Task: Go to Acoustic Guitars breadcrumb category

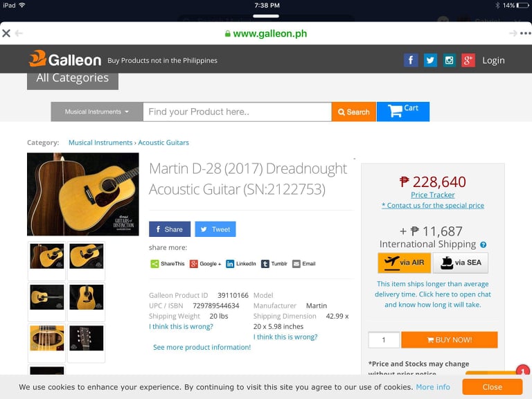Action: click(163, 143)
